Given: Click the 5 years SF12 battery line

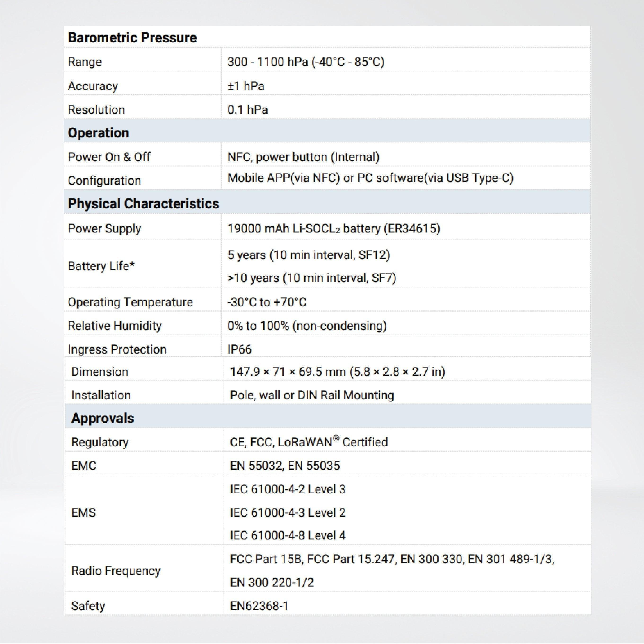Looking at the screenshot, I should [x=309, y=255].
